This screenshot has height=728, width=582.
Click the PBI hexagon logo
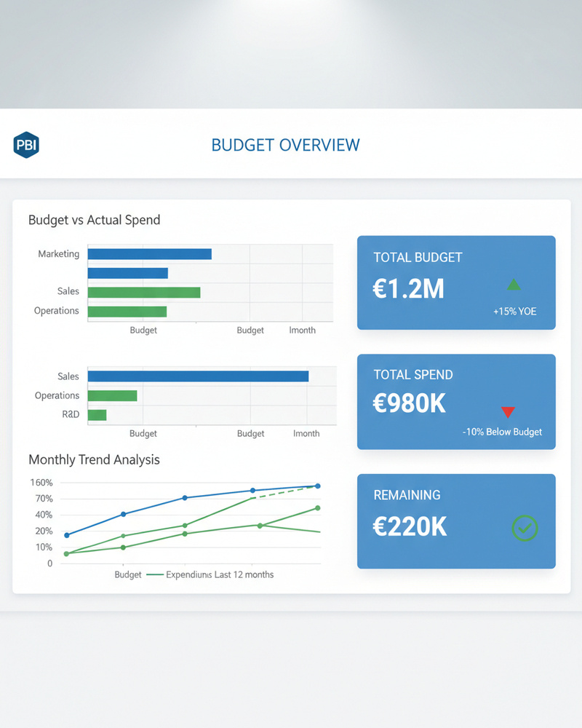tap(26, 145)
